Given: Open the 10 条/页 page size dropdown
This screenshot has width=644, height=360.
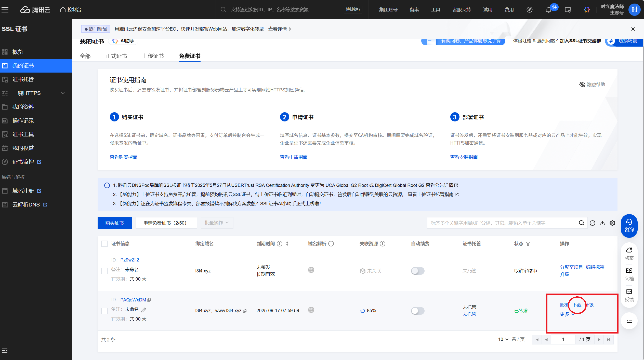Looking at the screenshot, I should (x=503, y=339).
